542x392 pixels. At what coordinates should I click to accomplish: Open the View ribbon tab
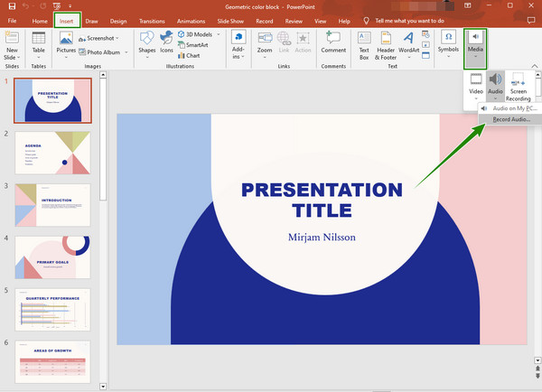coord(320,21)
